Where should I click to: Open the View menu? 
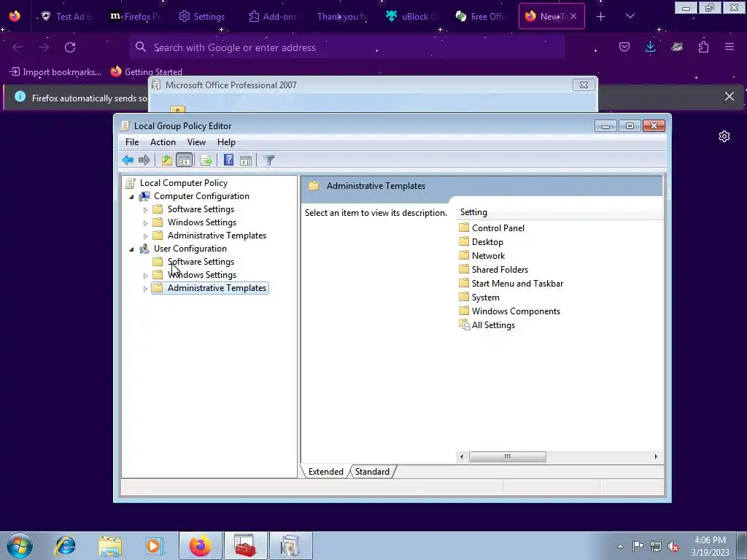[x=196, y=142]
